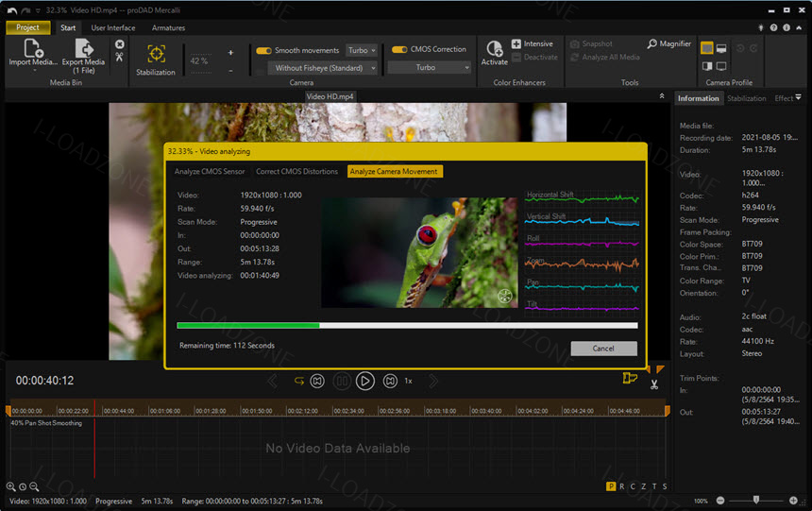Select the Stabilization tool icon
Screen dimensions: 812x511
point(156,54)
